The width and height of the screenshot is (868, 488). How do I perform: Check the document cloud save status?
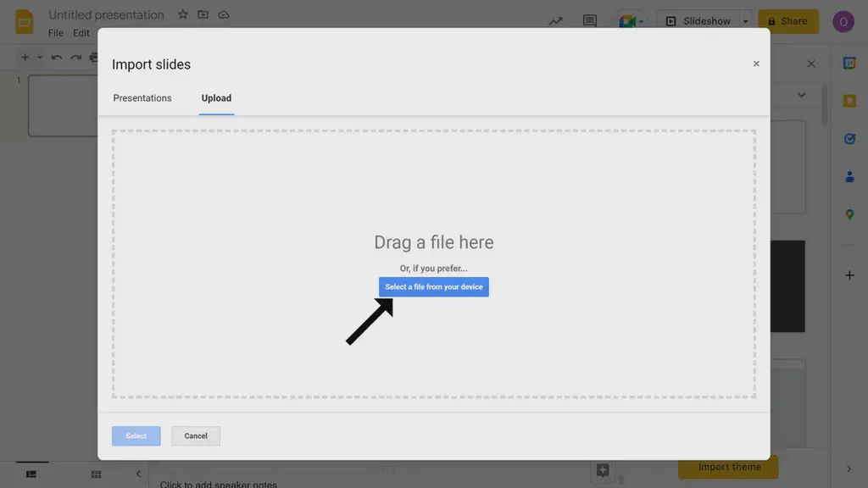[x=222, y=14]
